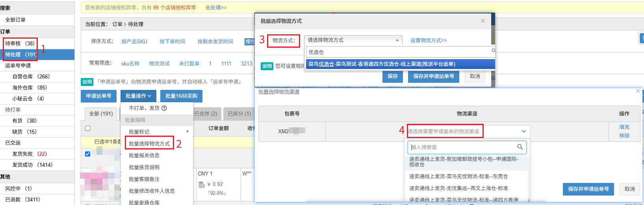Open the 设置物流方式>> link
Screen dimensions: 644x205
click(429, 40)
